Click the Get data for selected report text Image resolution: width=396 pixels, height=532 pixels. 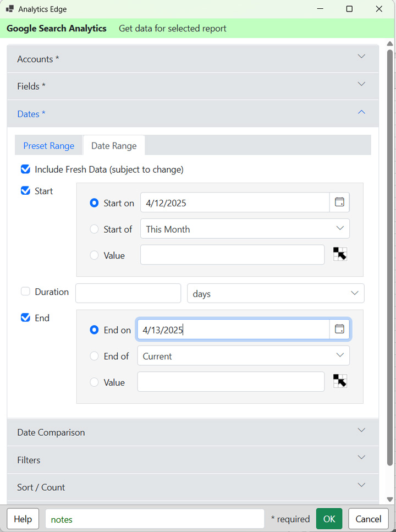(172, 29)
